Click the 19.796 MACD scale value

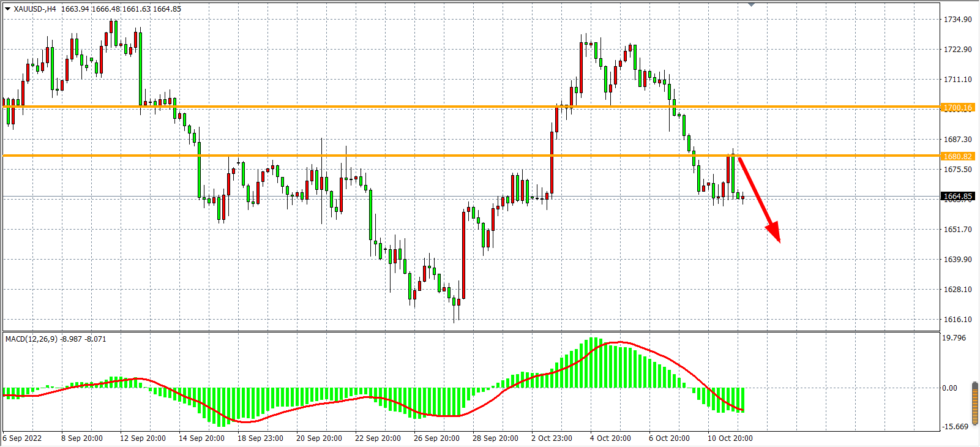point(954,338)
